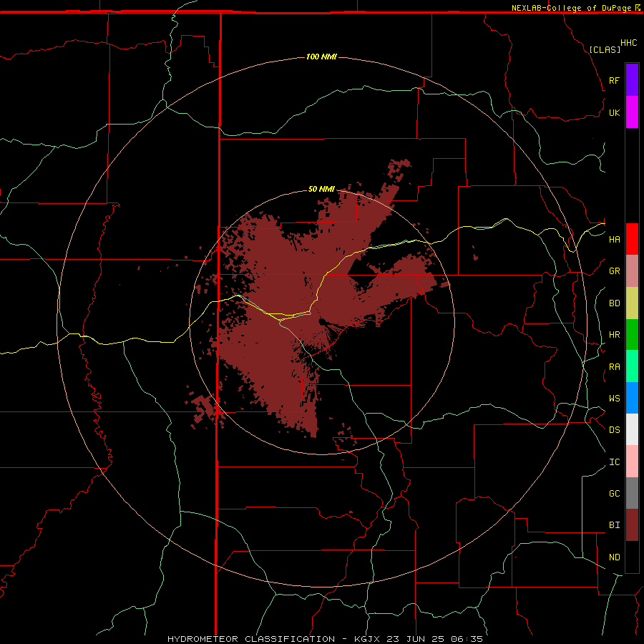Image resolution: width=644 pixels, height=644 pixels.
Task: Click the [CLAS] legend header
Action: tap(605, 49)
